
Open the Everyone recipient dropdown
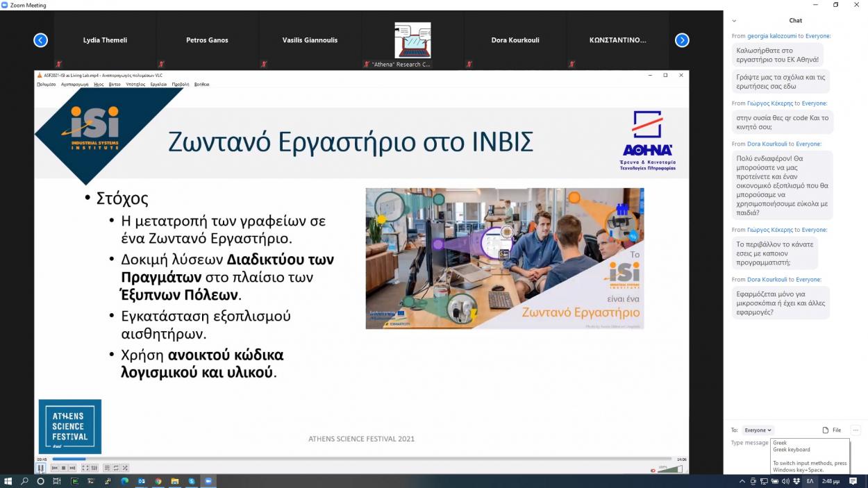758,430
